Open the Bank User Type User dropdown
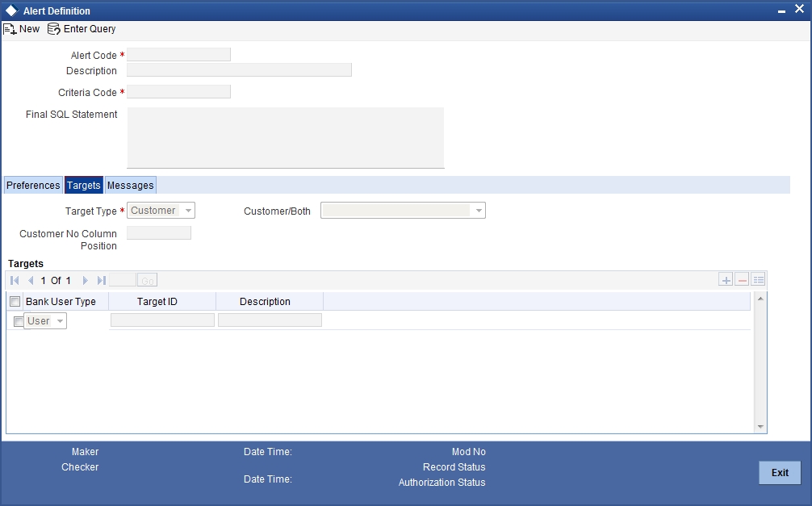 click(45, 320)
